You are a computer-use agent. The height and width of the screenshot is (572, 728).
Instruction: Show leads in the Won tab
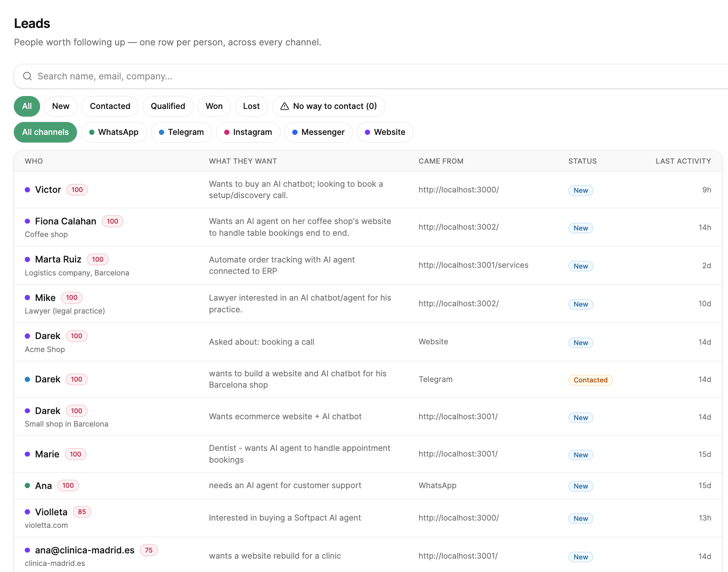point(214,106)
